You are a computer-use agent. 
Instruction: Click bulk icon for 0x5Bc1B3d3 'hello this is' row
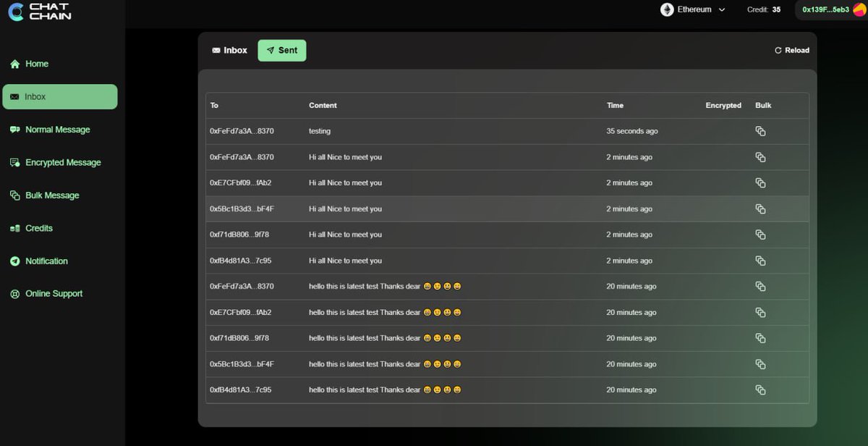click(760, 364)
